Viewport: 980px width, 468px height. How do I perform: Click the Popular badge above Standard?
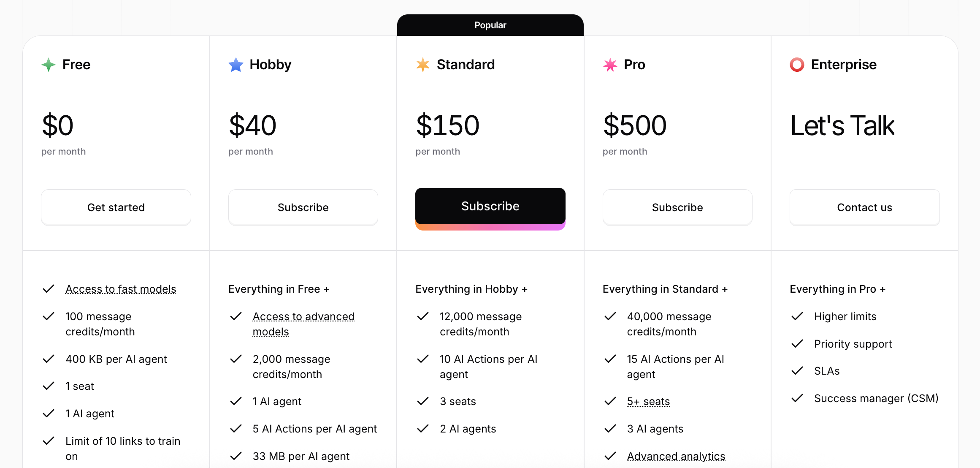click(490, 25)
